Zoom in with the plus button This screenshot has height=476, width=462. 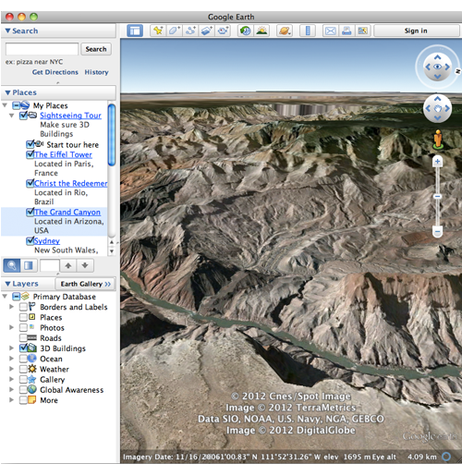click(x=437, y=161)
